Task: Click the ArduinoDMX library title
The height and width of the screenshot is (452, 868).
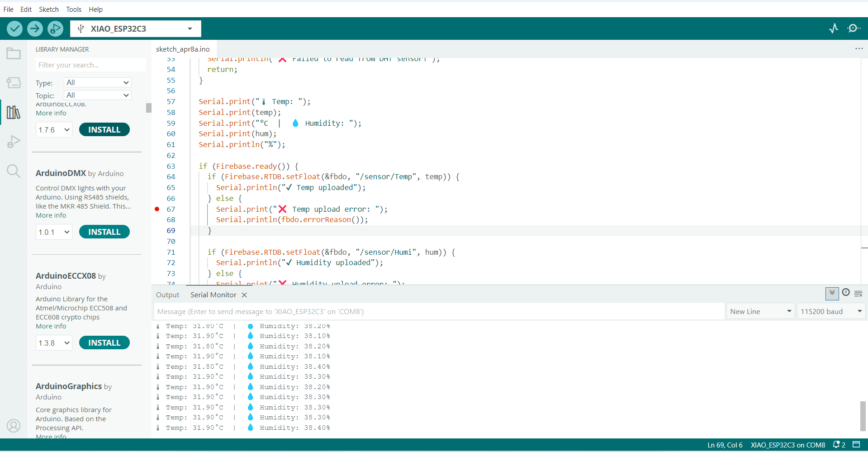Action: (x=61, y=173)
